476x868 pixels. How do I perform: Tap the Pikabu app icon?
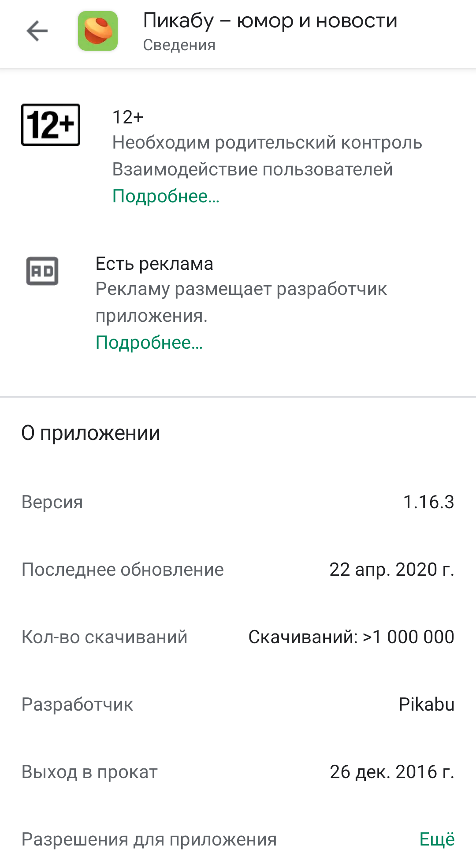(x=98, y=31)
